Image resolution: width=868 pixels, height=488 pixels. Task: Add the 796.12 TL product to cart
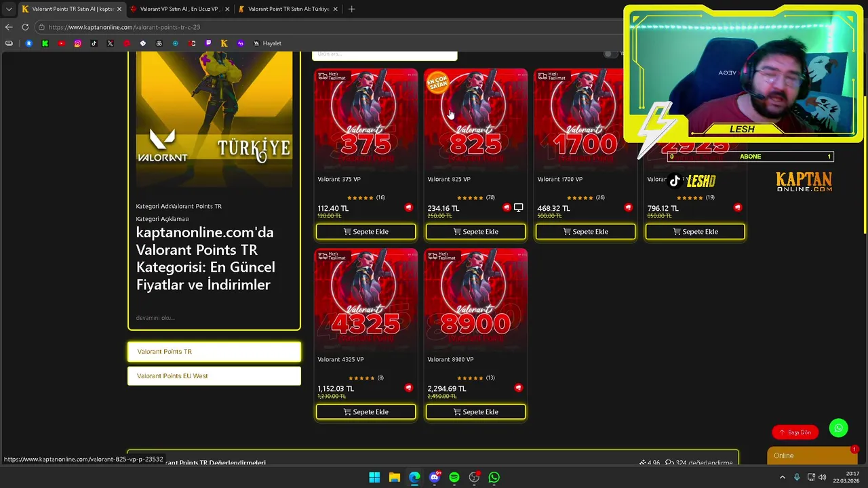click(x=695, y=232)
